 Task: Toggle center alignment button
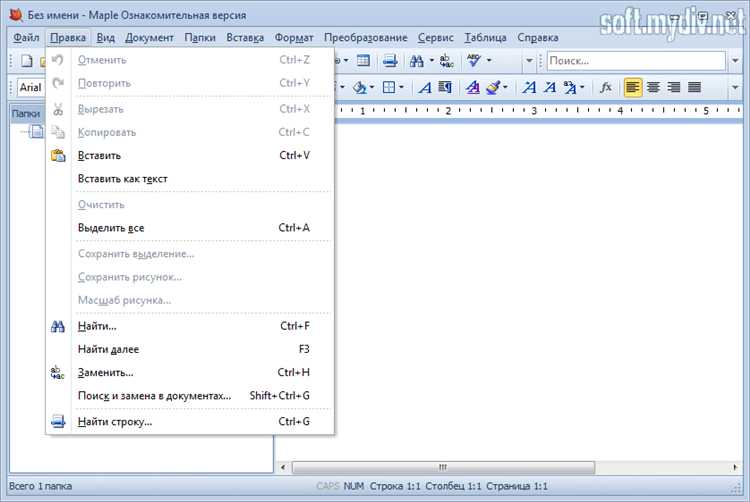(653, 87)
